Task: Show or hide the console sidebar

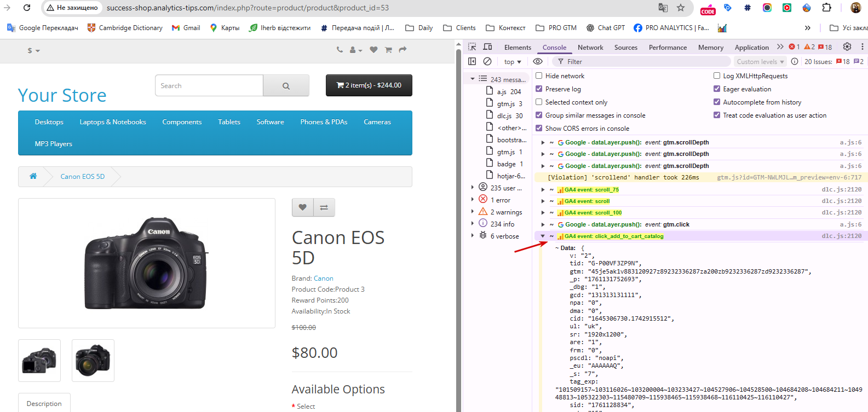Action: 472,61
